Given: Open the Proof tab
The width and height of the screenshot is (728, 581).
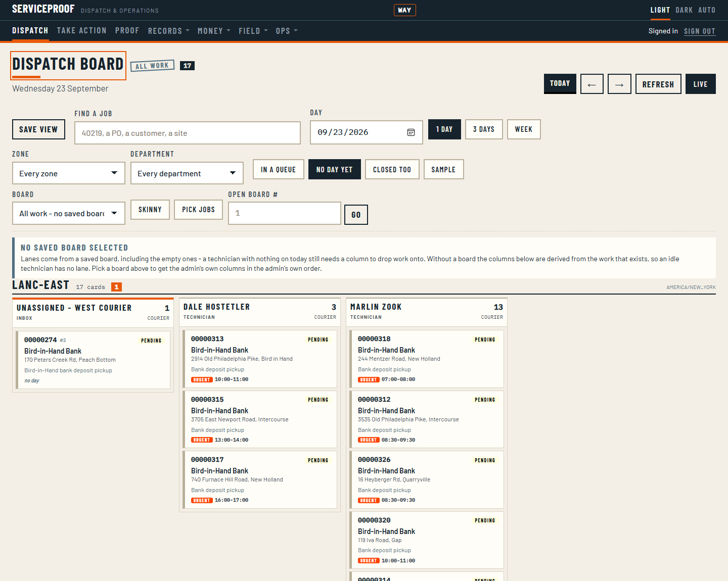Looking at the screenshot, I should (x=127, y=31).
